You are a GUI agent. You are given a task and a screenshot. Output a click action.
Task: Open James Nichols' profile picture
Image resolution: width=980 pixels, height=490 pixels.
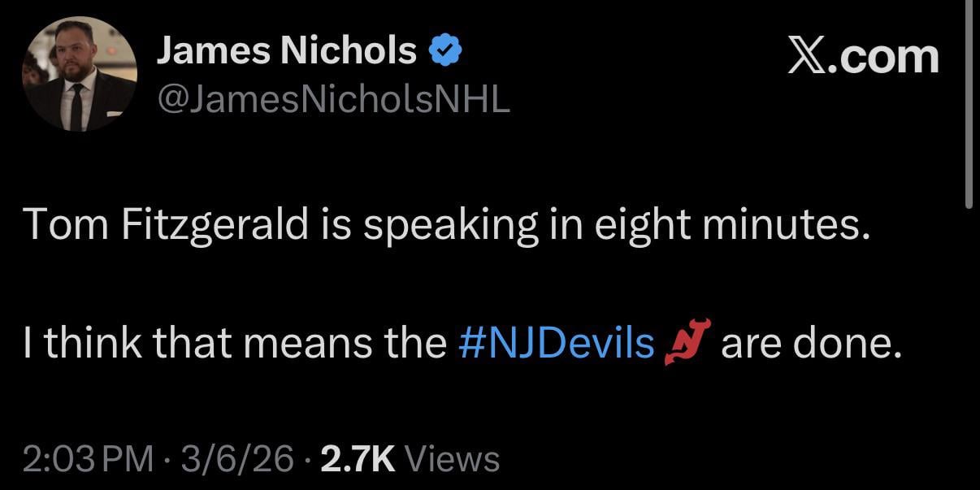point(79,74)
